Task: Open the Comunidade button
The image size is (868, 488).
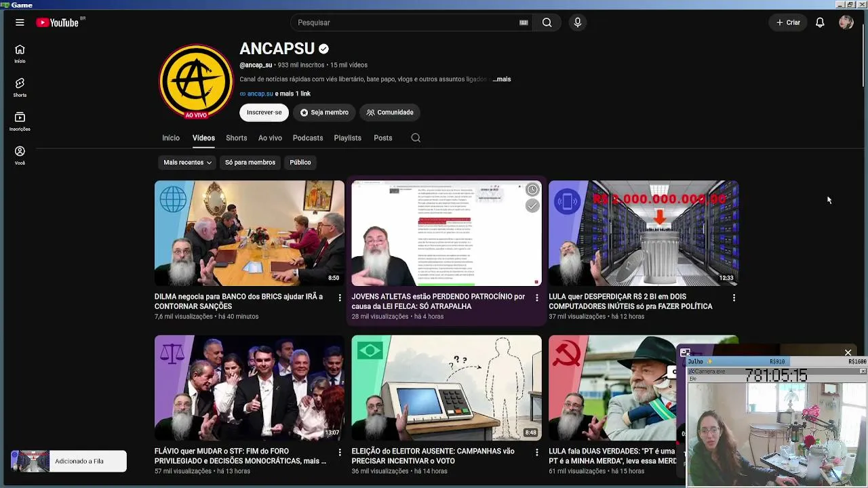Action: tap(390, 113)
